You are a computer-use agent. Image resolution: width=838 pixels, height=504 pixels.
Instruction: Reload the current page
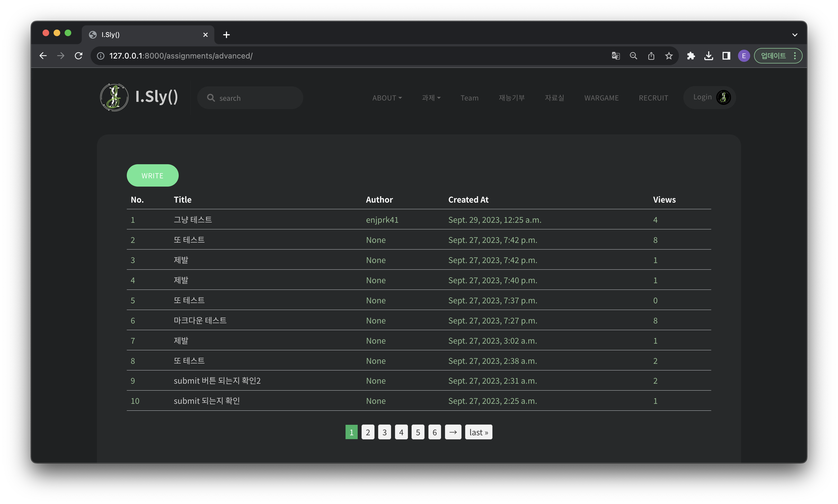pos(78,56)
